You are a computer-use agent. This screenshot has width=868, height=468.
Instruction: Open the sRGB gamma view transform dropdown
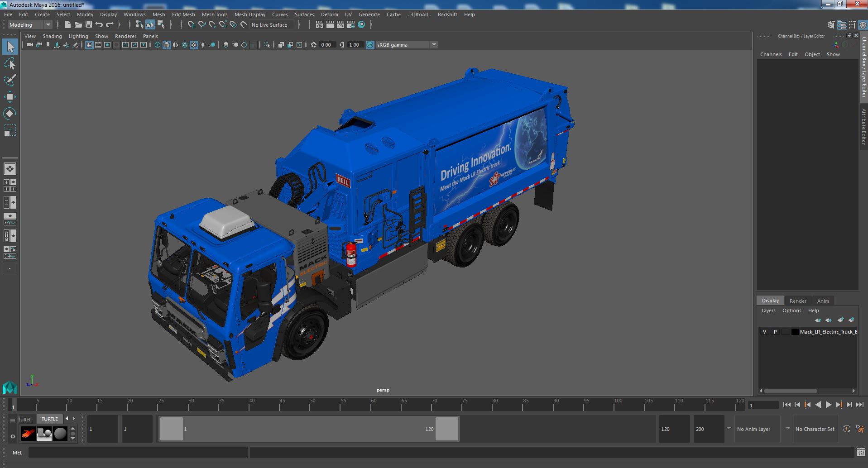pyautogui.click(x=407, y=45)
